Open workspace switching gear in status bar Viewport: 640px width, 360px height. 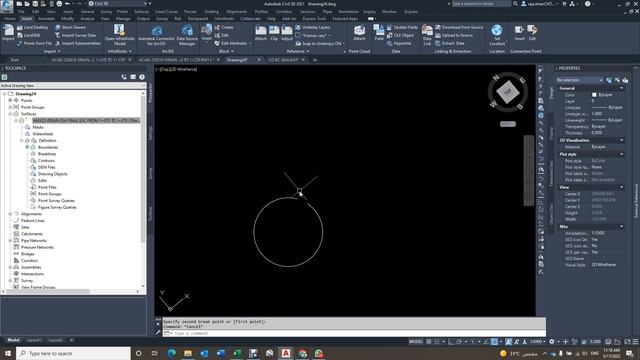(x=551, y=342)
